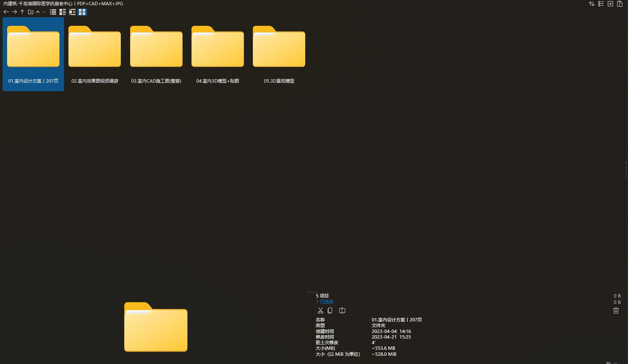Click the folder home icon in toolbar
The height and width of the screenshot is (364, 628).
31,12
